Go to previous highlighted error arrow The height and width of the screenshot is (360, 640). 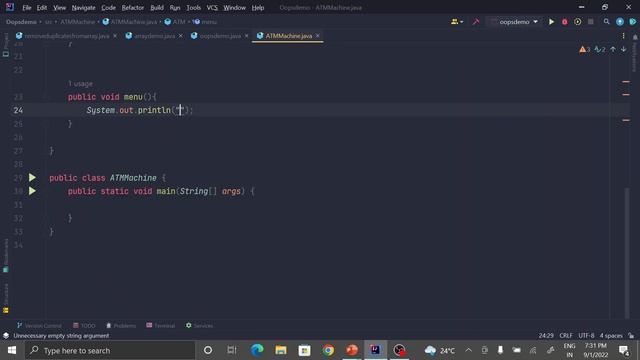click(613, 49)
